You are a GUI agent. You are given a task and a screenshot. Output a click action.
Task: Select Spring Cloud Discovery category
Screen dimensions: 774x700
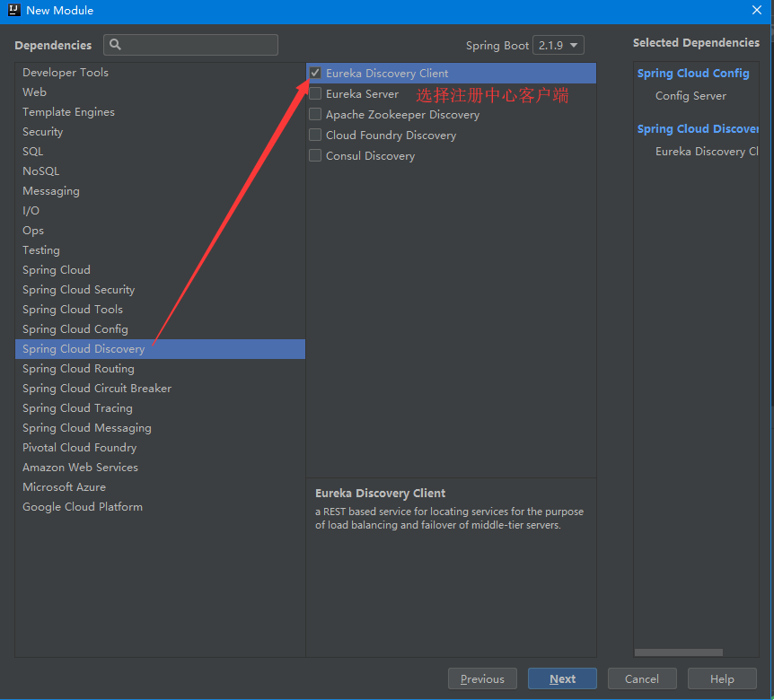tap(160, 349)
